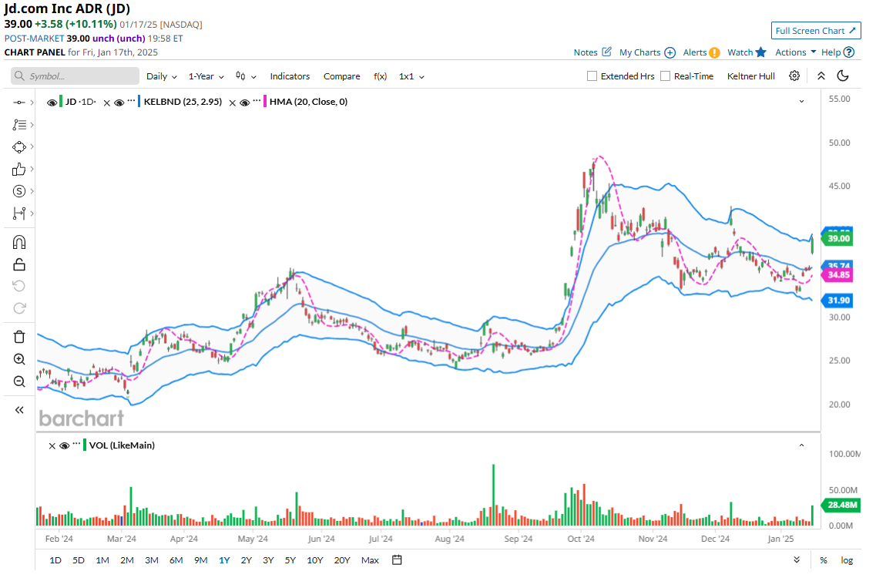Open the Daily frequency dropdown

coord(162,76)
